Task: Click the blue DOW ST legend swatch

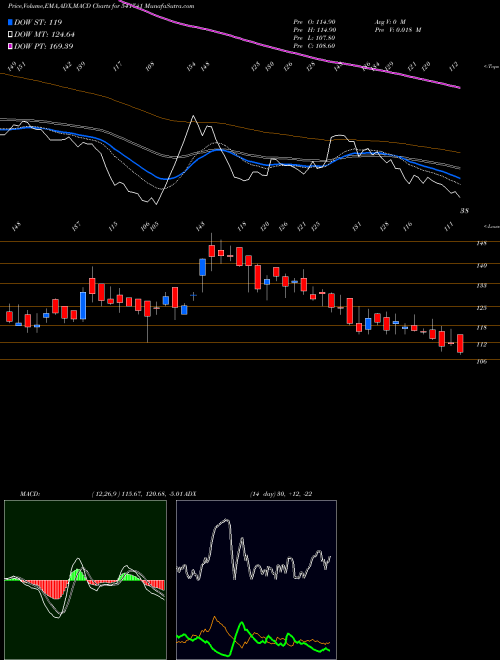Action: [x=11, y=23]
